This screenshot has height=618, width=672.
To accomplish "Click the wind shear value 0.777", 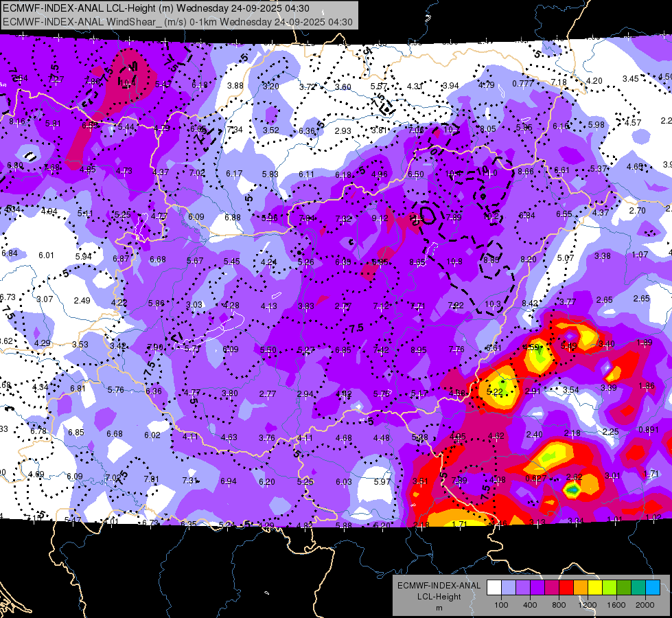I will 523,84.
